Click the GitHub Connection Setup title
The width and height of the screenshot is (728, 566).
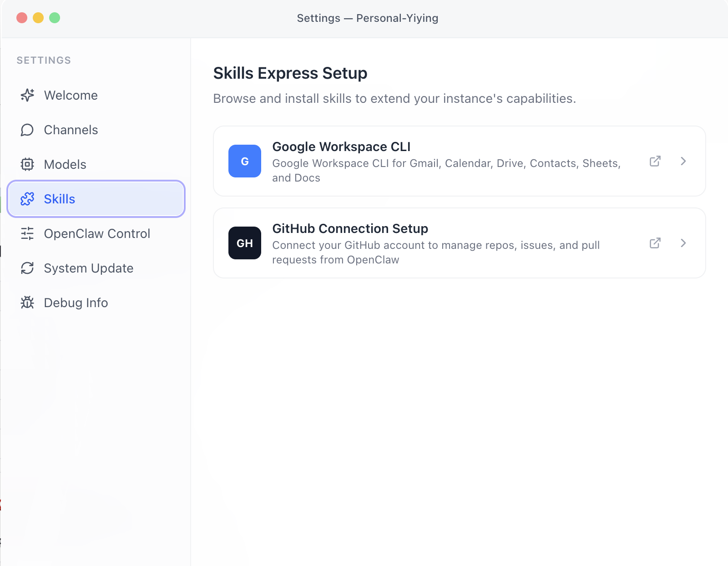pos(350,228)
